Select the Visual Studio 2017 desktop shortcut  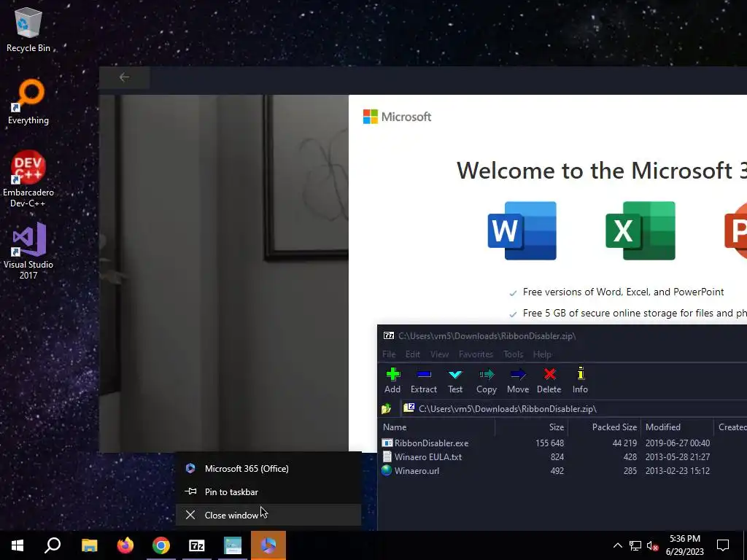coord(28,251)
